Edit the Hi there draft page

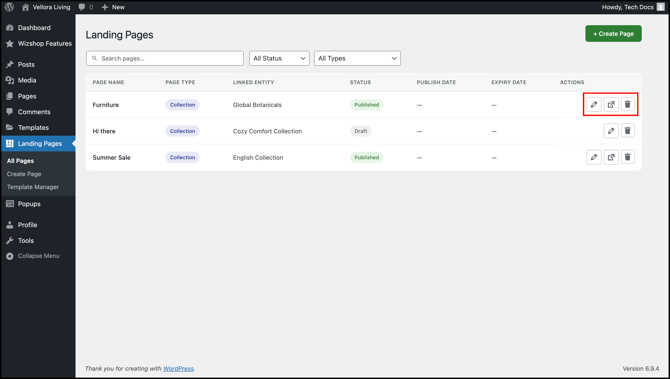click(x=611, y=131)
